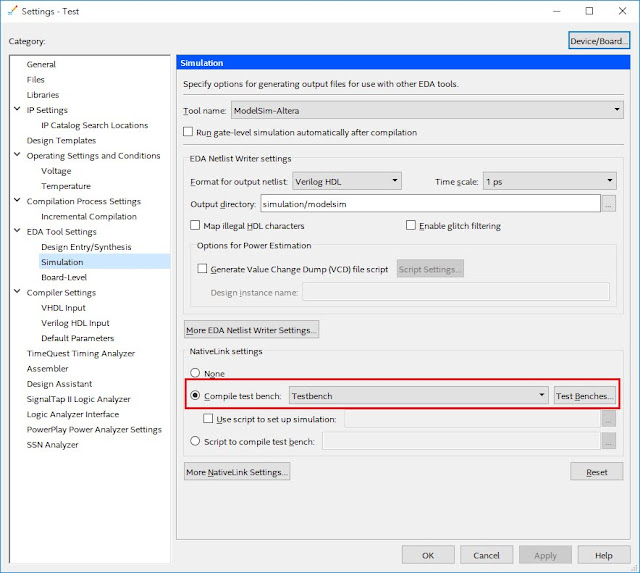Open Format for output netlist dropdown

coord(347,181)
